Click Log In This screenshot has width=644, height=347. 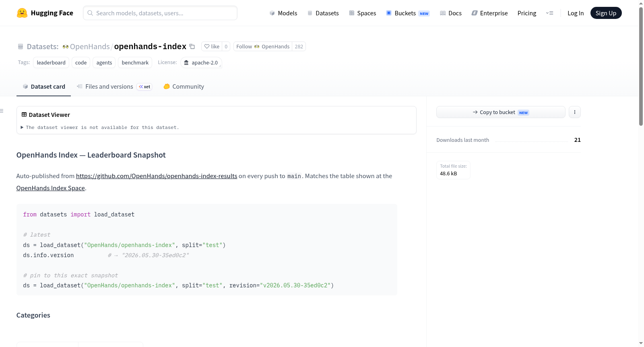pos(576,13)
